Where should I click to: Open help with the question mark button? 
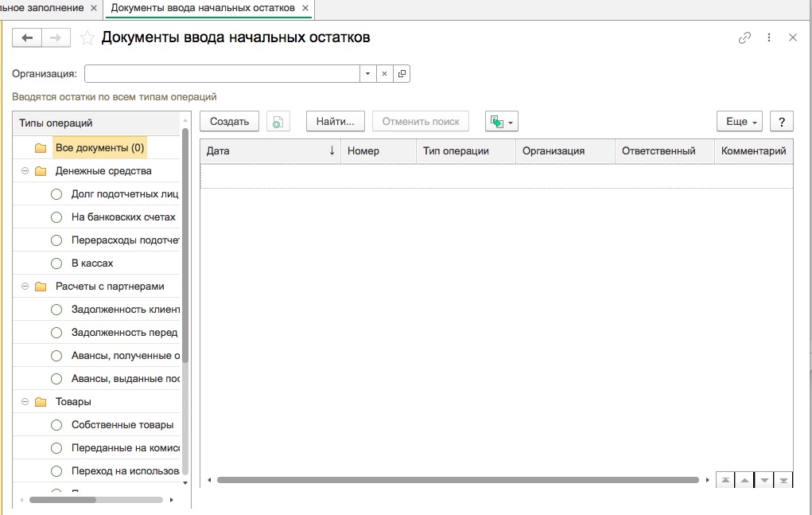coord(782,122)
